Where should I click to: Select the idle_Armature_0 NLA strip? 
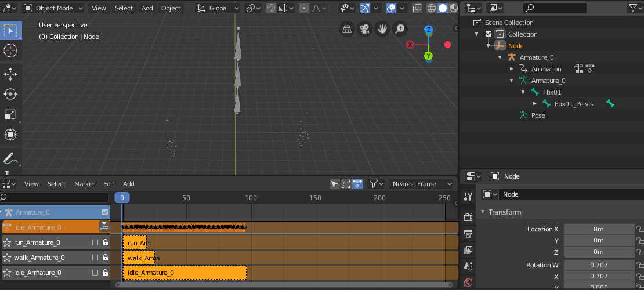pos(184,273)
